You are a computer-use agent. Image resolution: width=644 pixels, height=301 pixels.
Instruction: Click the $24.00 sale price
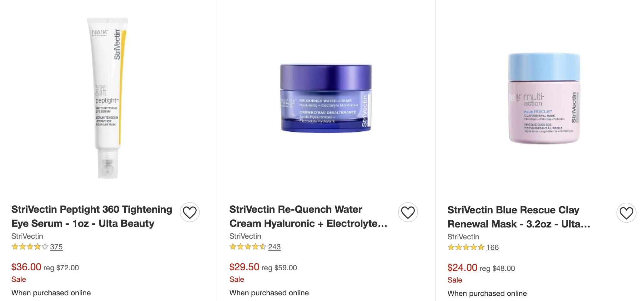(x=462, y=268)
